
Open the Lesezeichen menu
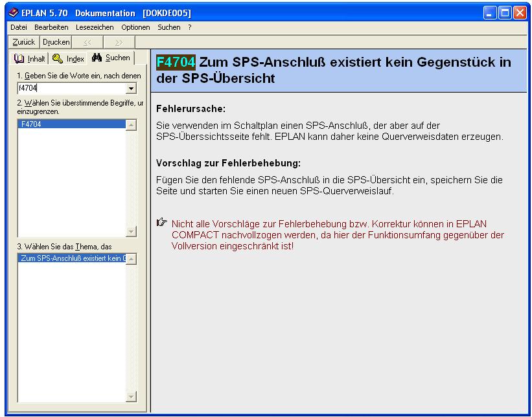click(x=95, y=27)
